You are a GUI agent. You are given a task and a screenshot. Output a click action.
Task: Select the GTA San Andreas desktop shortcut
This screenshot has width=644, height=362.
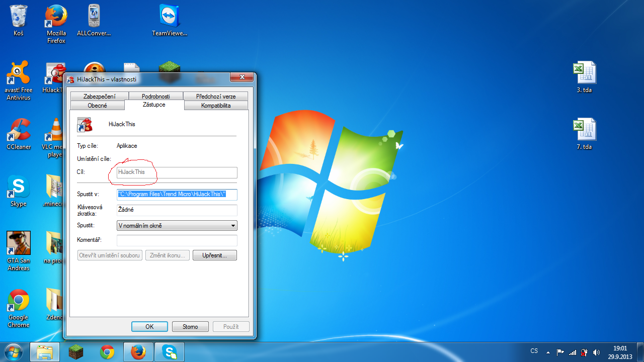(19, 251)
